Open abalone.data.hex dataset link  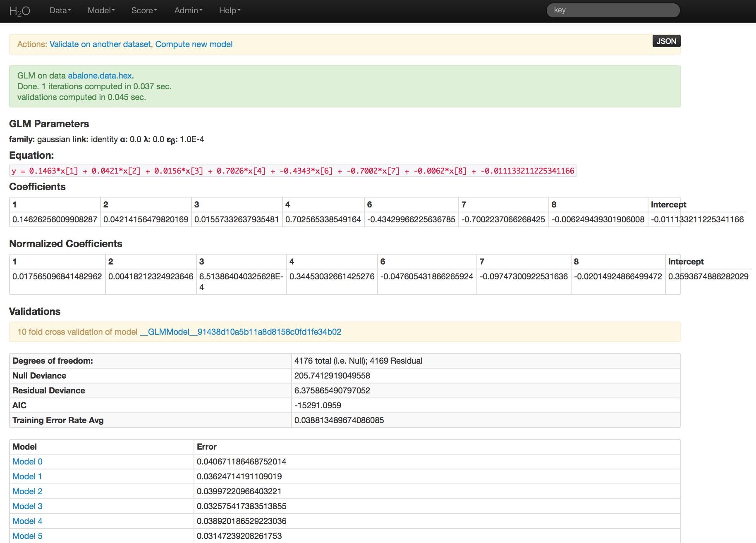[100, 76]
